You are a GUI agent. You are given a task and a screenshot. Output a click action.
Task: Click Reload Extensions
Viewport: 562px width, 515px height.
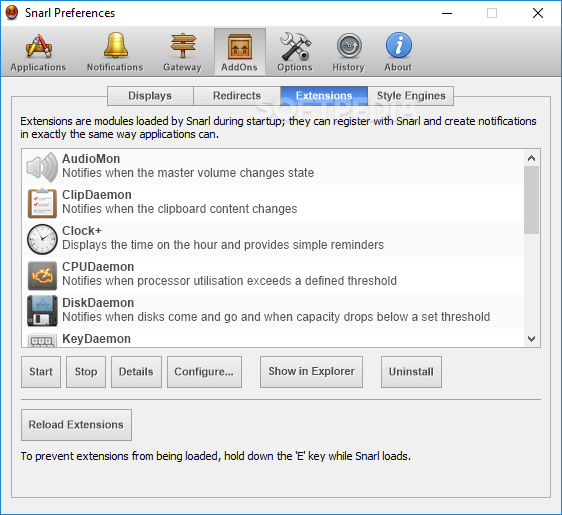[x=76, y=425]
